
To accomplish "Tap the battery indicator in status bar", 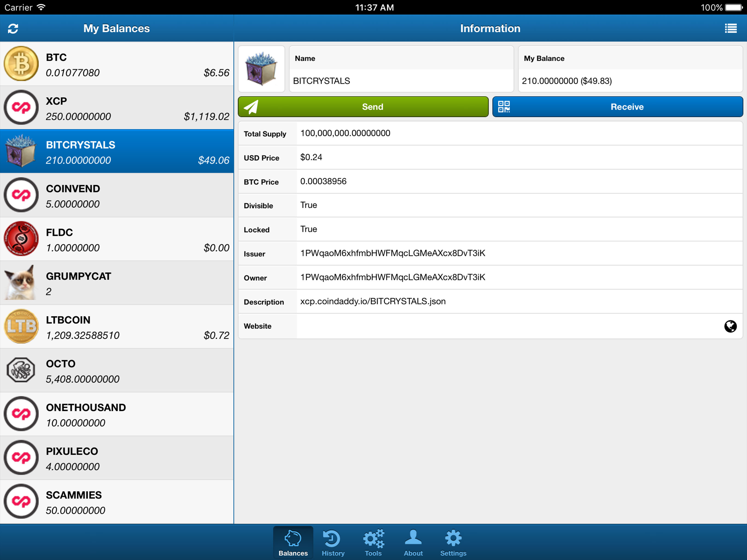I will pos(734,7).
